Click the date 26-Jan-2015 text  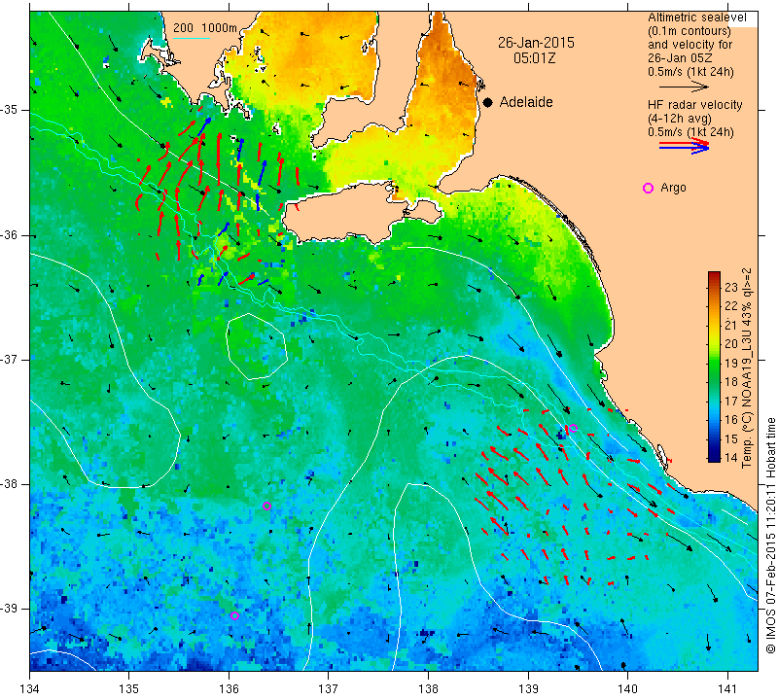coord(536,43)
